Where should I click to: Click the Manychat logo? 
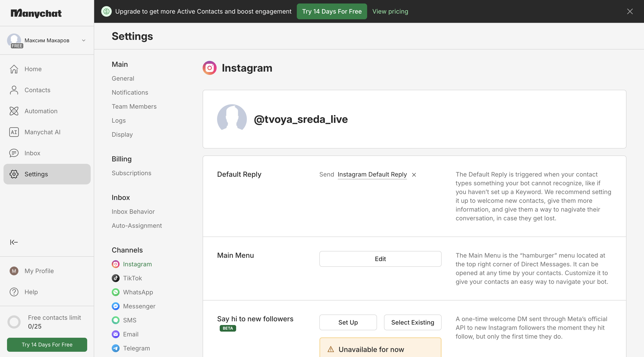pos(36,13)
